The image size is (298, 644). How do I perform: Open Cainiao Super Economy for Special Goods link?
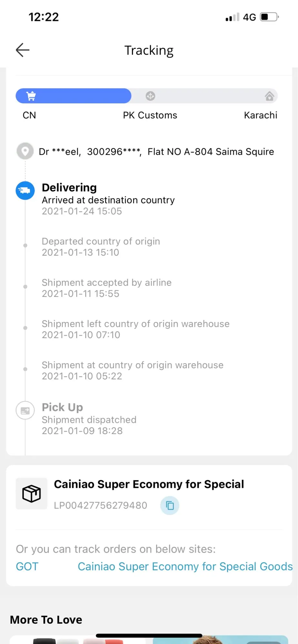point(185,566)
